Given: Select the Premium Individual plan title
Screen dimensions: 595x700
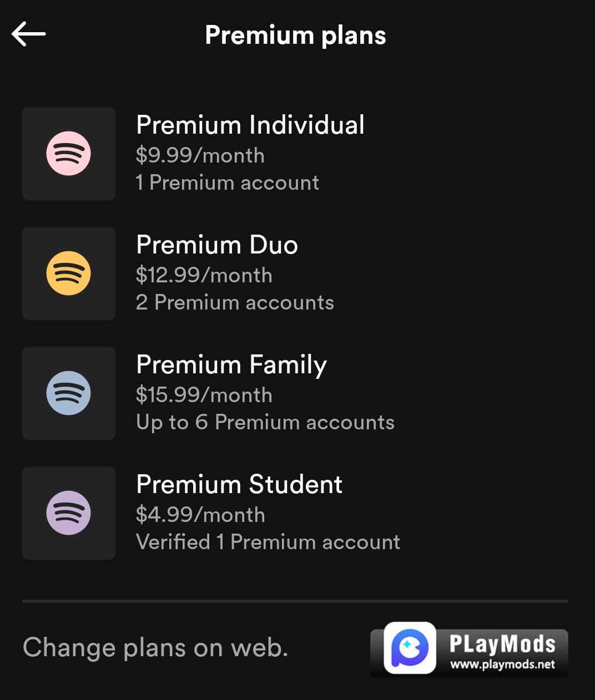Looking at the screenshot, I should 250,125.
